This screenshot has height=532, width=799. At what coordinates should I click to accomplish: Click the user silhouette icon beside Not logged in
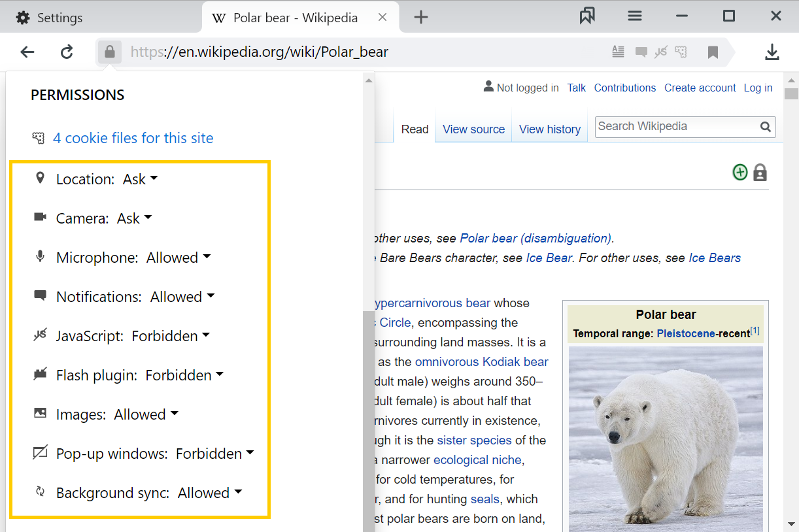pyautogui.click(x=488, y=86)
